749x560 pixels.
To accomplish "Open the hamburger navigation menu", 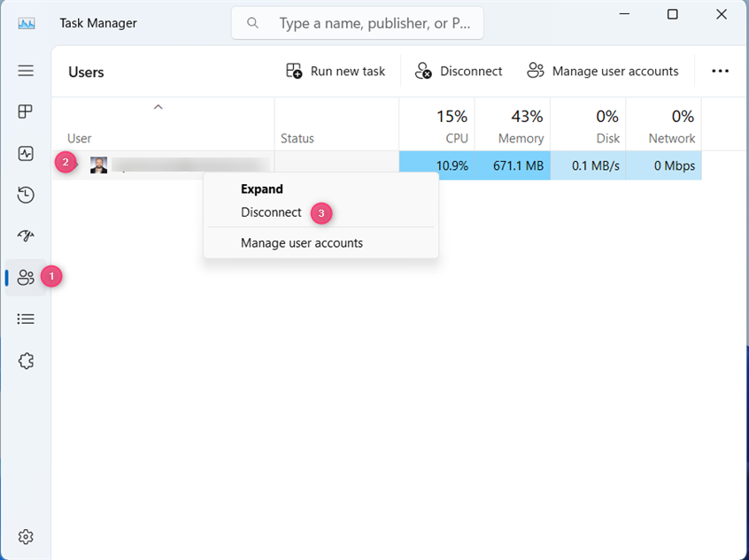I will (x=26, y=71).
